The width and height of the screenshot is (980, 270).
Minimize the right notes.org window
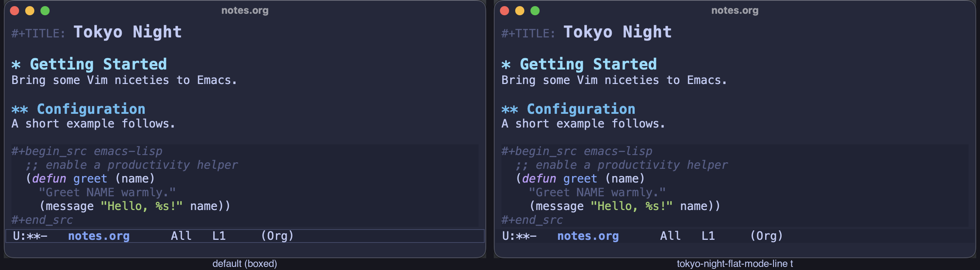pos(520,11)
